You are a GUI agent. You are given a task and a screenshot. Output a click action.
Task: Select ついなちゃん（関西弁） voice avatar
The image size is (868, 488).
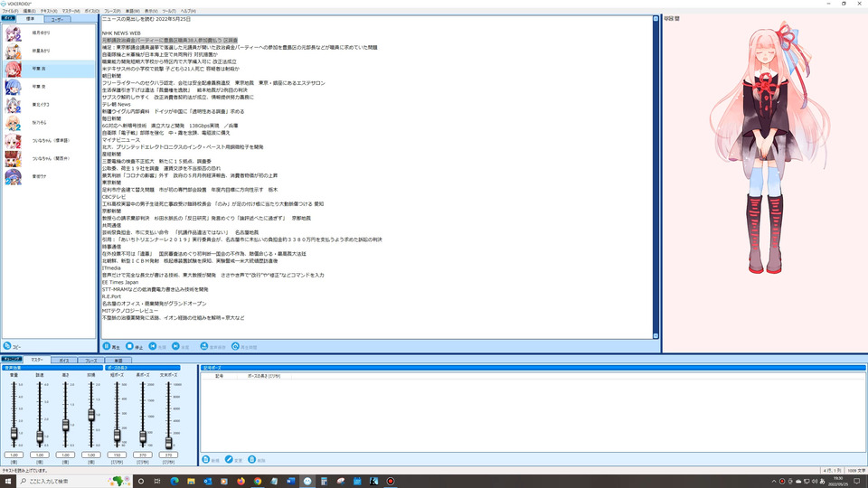(13, 159)
